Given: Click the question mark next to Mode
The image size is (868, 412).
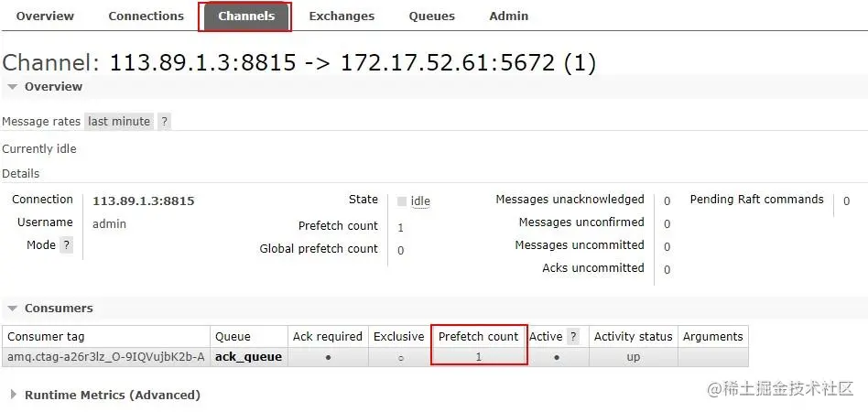Looking at the screenshot, I should [x=67, y=244].
